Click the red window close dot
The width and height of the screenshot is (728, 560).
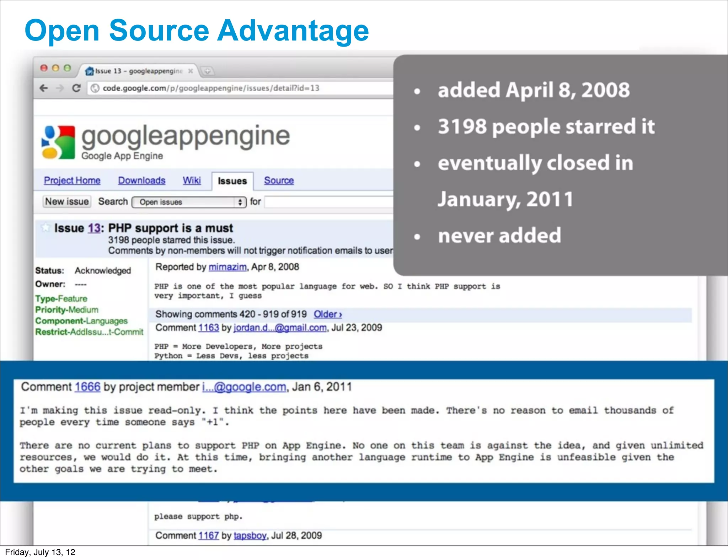pyautogui.click(x=44, y=68)
